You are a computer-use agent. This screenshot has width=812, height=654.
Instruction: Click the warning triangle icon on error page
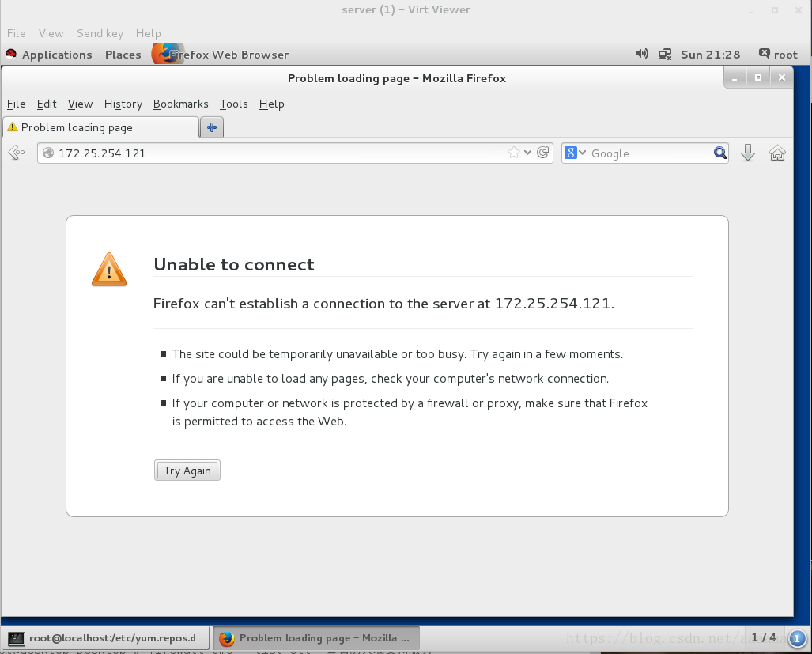point(109,269)
